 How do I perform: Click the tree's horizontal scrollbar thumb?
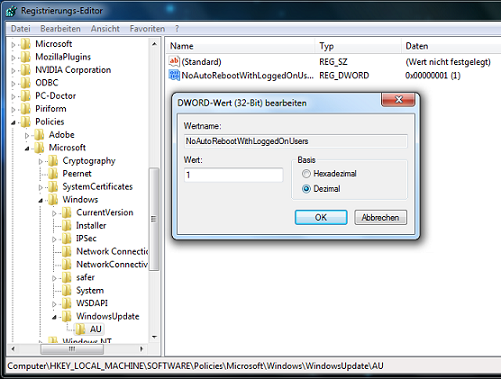(72, 349)
